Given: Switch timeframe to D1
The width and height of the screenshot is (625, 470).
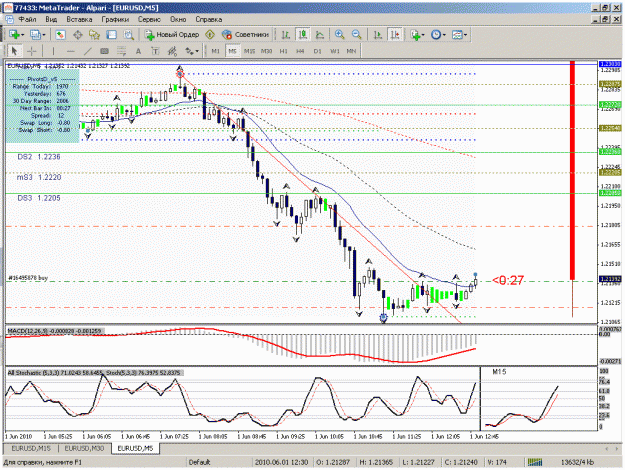Looking at the screenshot, I should [x=317, y=51].
